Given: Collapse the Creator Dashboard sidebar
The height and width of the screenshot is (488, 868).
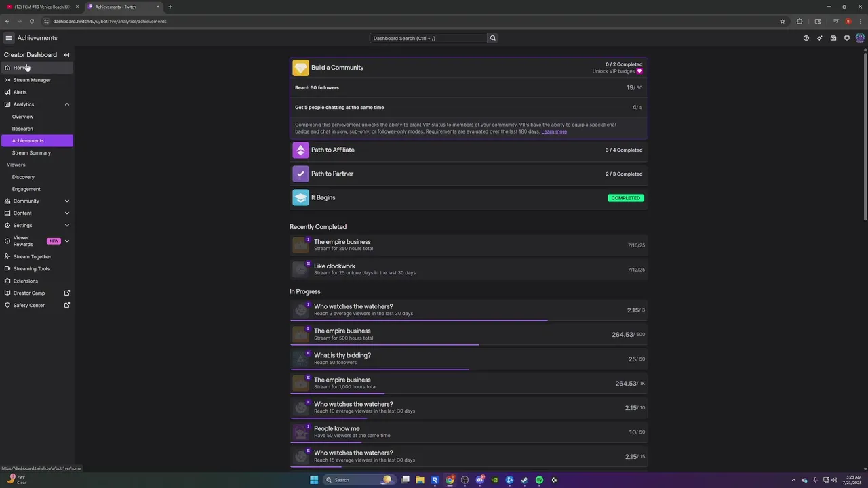Looking at the screenshot, I should tap(66, 55).
